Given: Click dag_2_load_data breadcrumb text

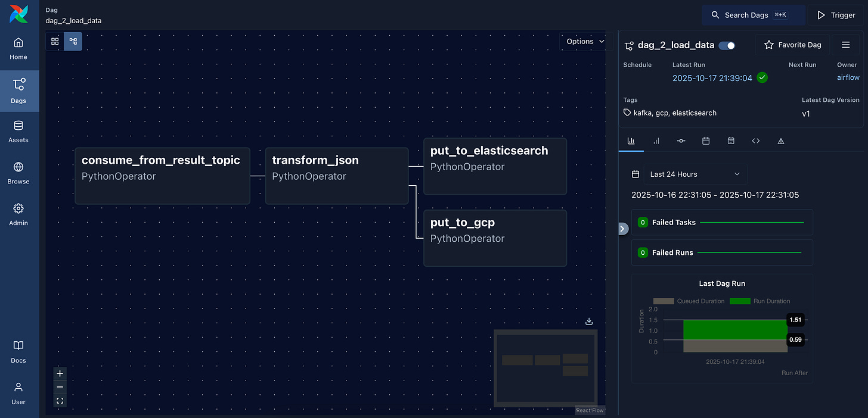Looking at the screenshot, I should click(73, 21).
